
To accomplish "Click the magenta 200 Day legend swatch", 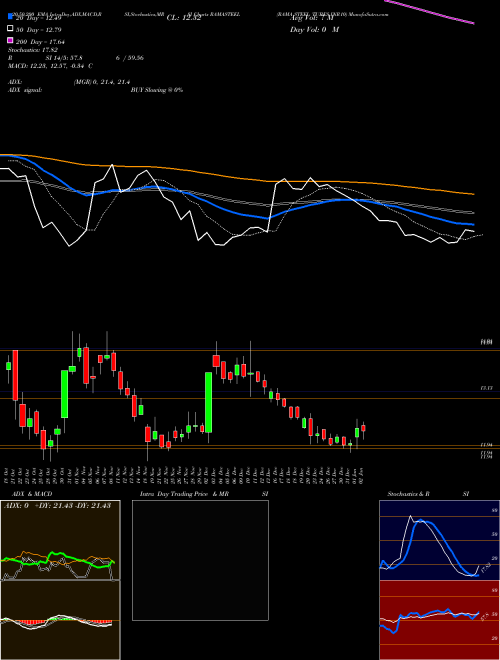I will (10, 41).
